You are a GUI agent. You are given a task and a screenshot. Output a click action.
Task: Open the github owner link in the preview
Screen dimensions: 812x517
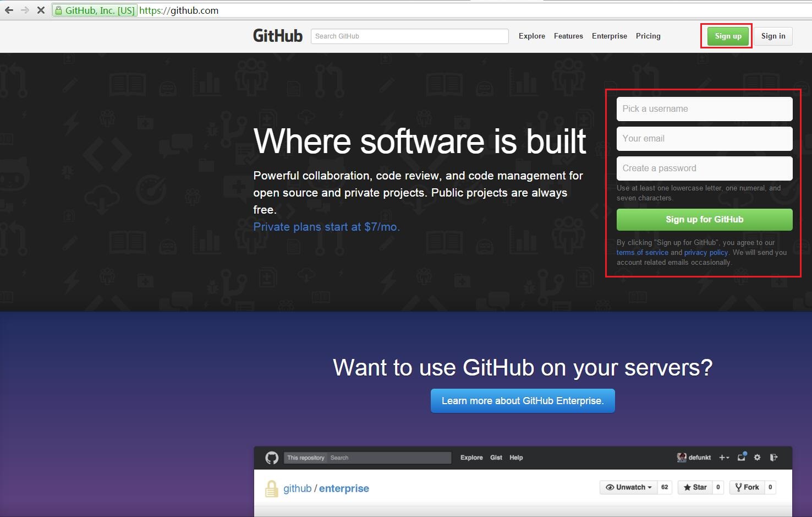[298, 488]
